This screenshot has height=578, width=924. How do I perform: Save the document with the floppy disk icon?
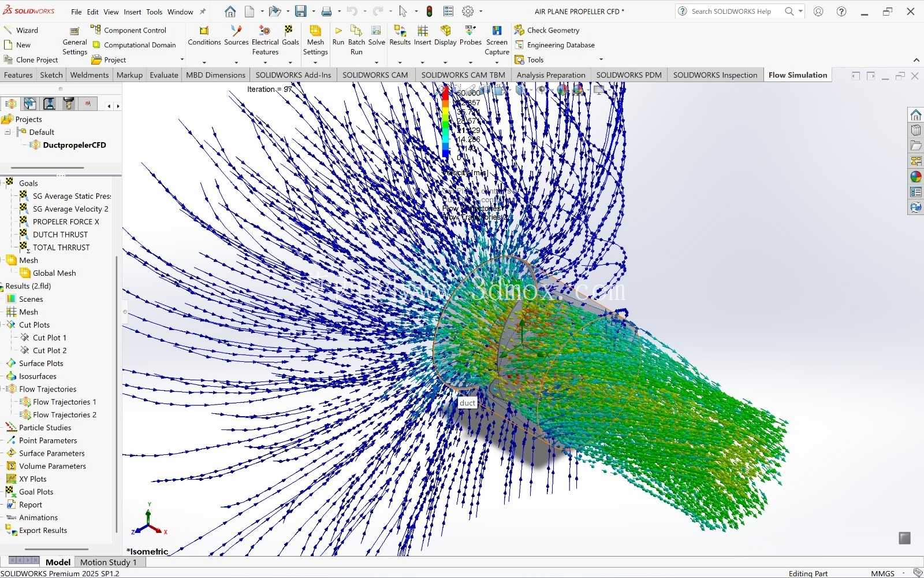tap(301, 12)
